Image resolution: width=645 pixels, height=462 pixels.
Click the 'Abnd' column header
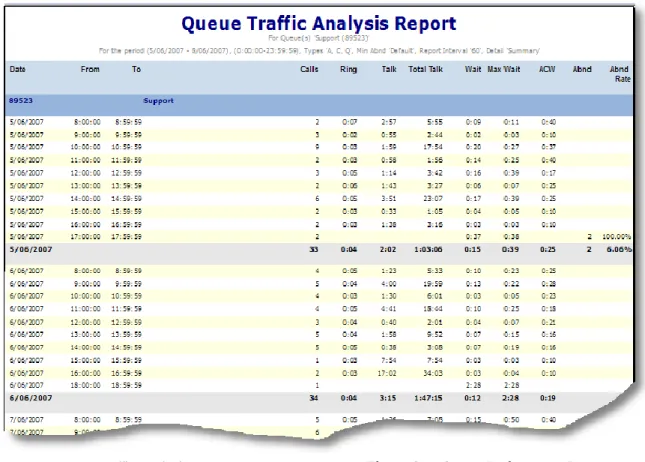pyautogui.click(x=582, y=69)
